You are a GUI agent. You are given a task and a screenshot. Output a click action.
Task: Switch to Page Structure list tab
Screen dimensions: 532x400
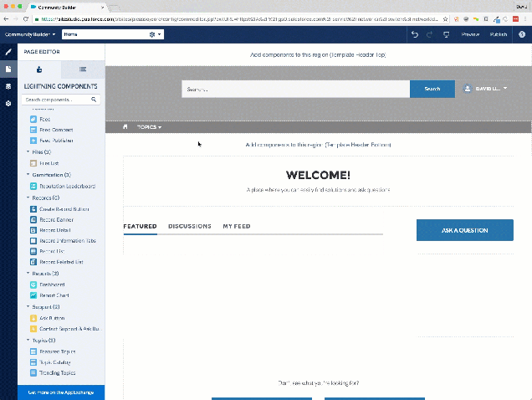pyautogui.click(x=83, y=69)
